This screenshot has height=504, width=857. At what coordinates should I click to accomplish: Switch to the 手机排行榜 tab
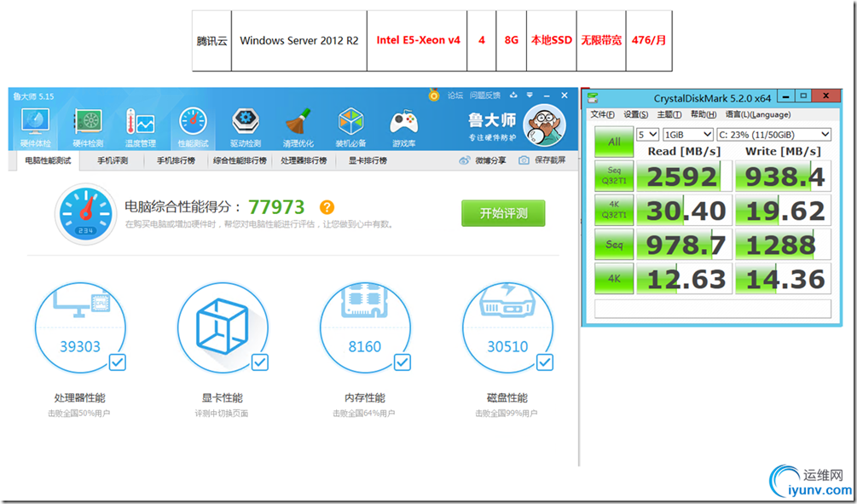pos(176,161)
